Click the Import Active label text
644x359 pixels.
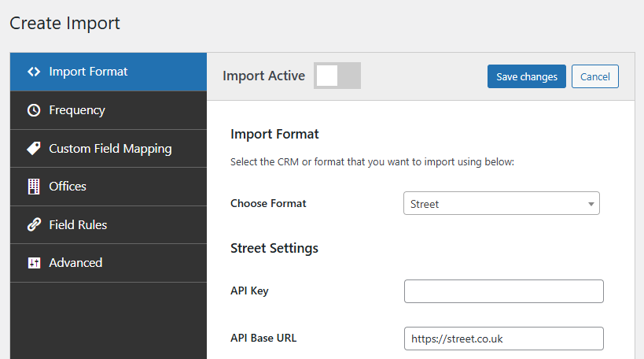point(263,76)
